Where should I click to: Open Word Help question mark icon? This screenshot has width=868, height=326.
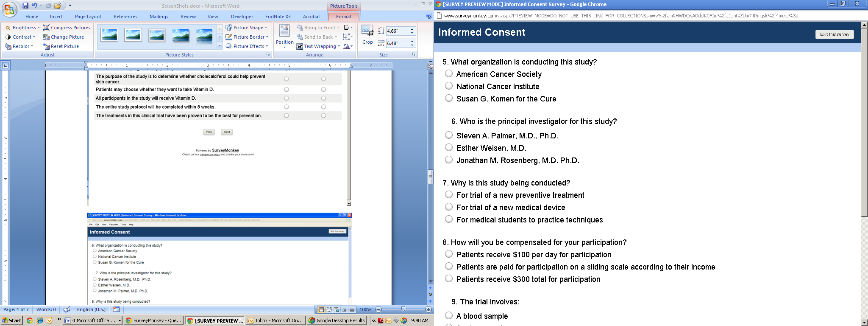429,16
